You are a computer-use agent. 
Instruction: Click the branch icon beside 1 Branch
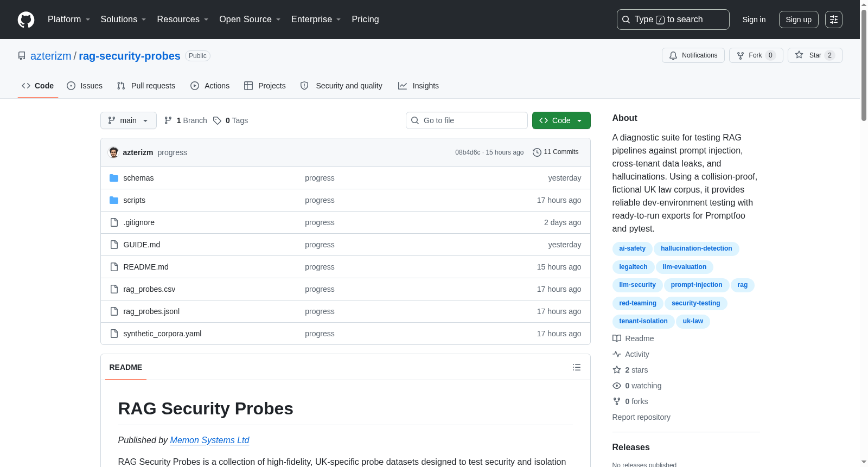click(x=168, y=120)
